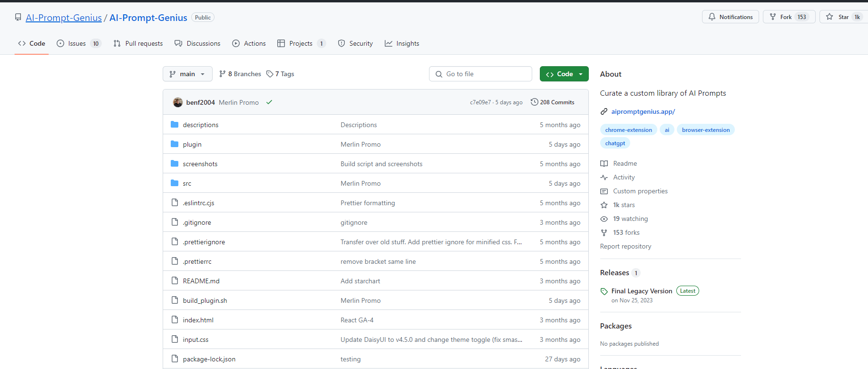868x369 pixels.
Task: Open the .prettierrc file
Action: (197, 261)
